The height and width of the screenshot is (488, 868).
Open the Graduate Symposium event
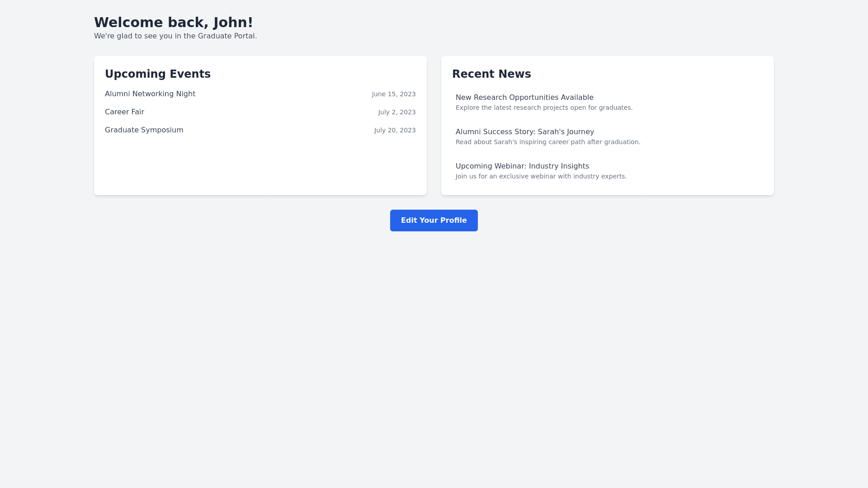(x=144, y=130)
